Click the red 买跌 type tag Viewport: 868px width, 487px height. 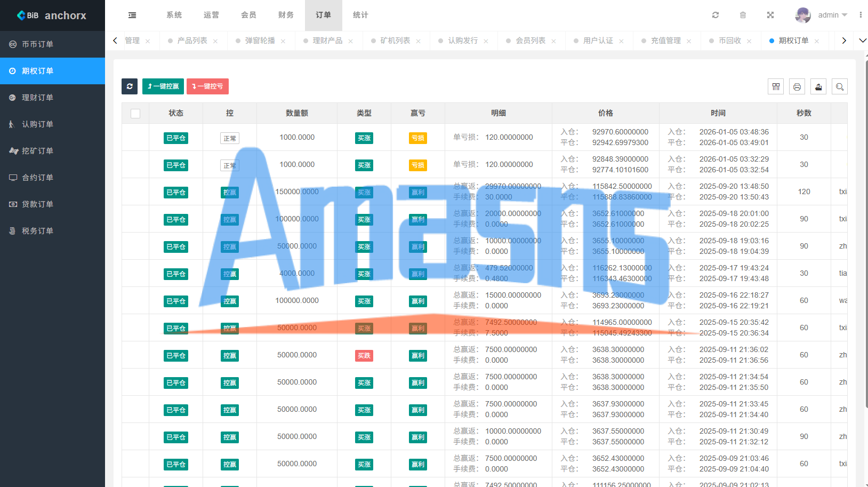(x=364, y=356)
